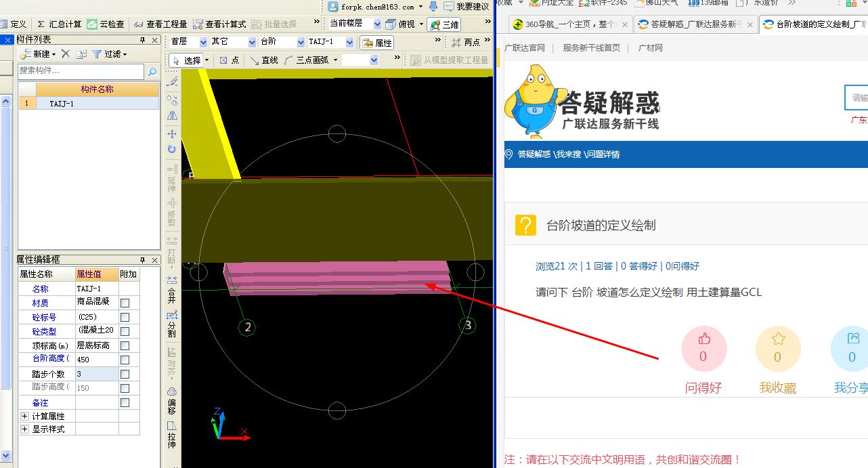The image size is (868, 468).
Task: Click the 搜索构件 search field
Action: click(81, 70)
